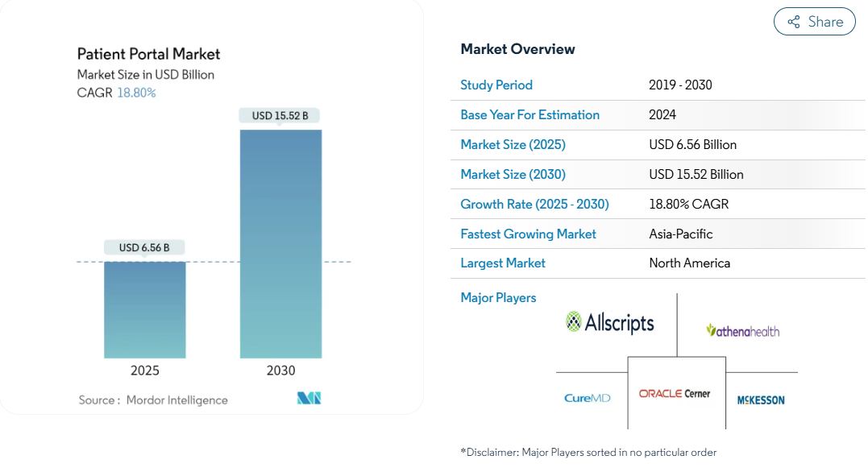The height and width of the screenshot is (472, 868).
Task: Click the Major Players heading
Action: point(498,298)
